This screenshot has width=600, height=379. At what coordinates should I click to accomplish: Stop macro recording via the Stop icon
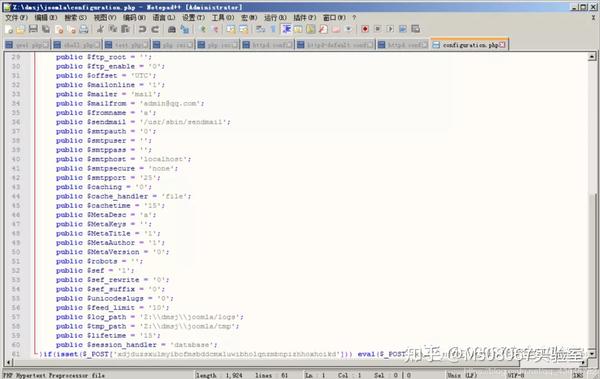(x=378, y=29)
